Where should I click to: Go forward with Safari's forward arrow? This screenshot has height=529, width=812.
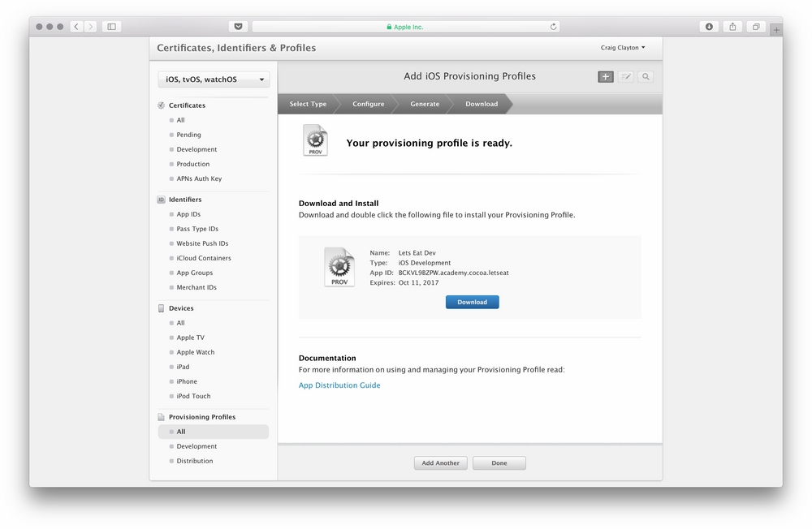click(x=90, y=27)
